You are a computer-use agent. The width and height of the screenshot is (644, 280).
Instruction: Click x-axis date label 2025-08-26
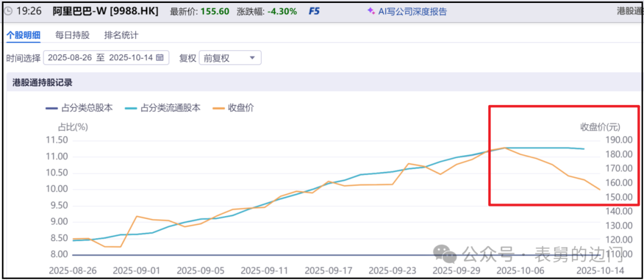coord(73,270)
